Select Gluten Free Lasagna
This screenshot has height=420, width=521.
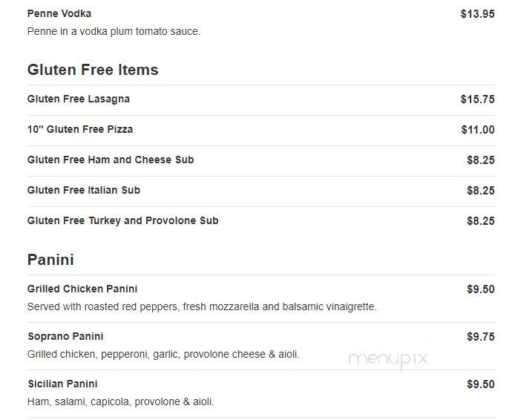pos(79,99)
